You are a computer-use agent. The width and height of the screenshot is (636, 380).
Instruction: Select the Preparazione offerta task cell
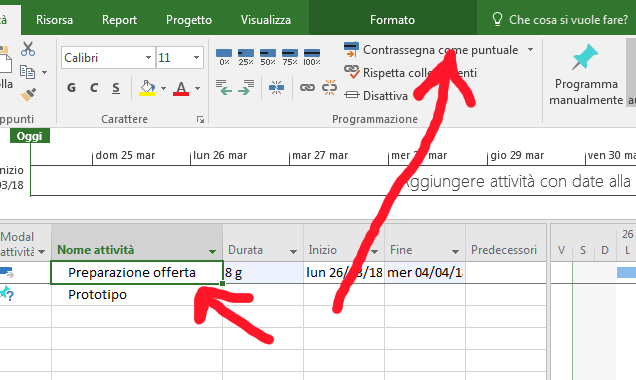pos(137,273)
